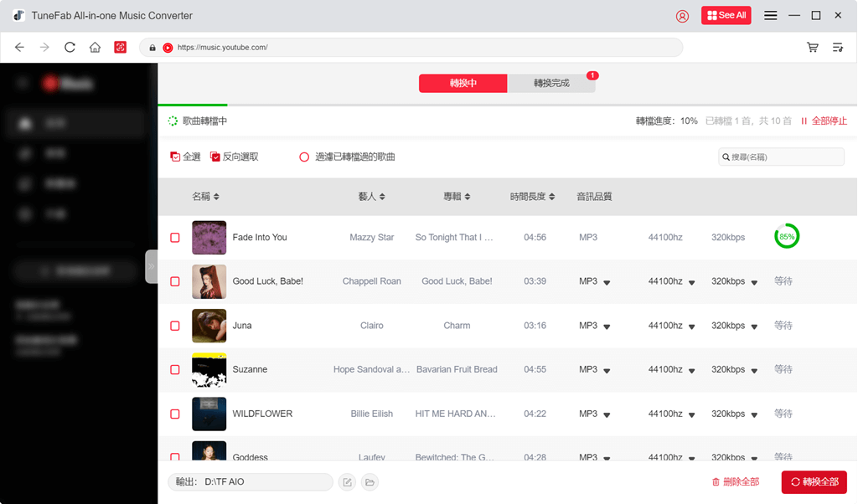Click the Chappell Roan artist cell
This screenshot has height=504, width=858.
pyautogui.click(x=371, y=281)
